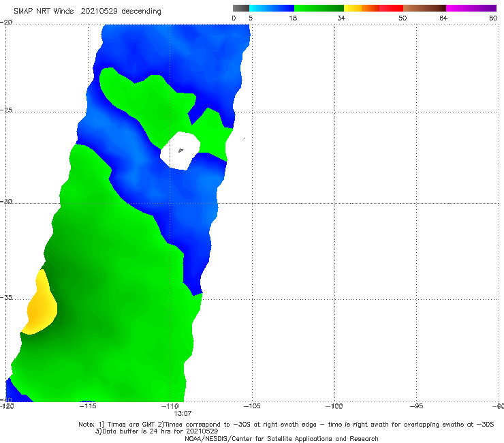504x443 pixels.
Task: Click the color bar tick label '34'
Action: point(341,18)
